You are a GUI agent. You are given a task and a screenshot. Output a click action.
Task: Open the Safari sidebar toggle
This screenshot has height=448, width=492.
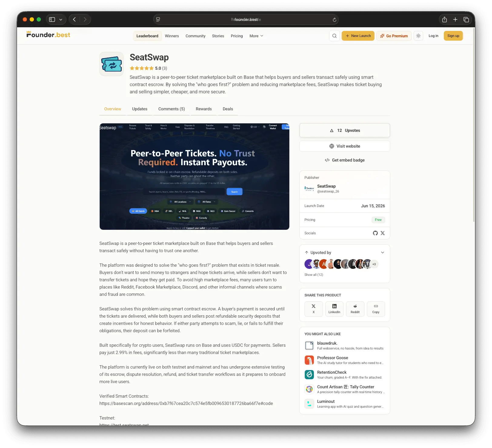pyautogui.click(x=52, y=19)
